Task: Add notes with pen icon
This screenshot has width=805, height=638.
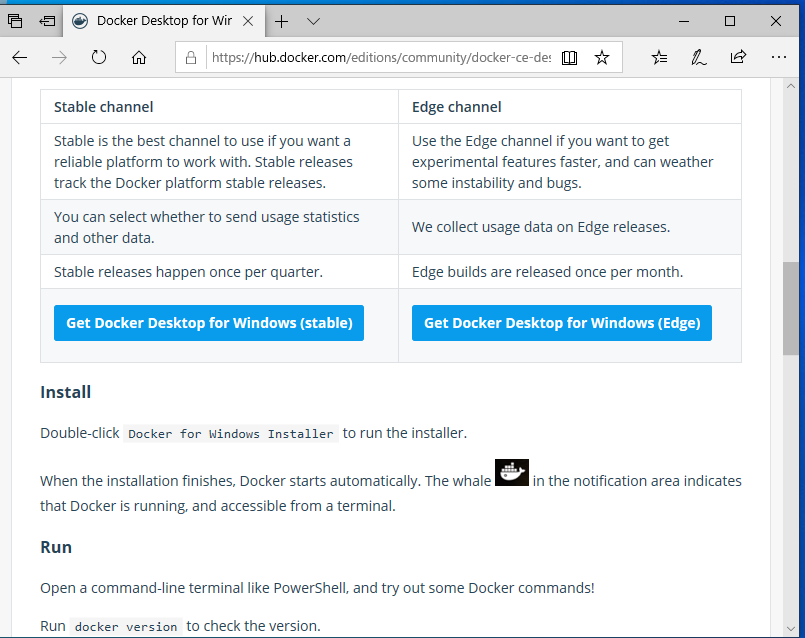Action: [698, 57]
